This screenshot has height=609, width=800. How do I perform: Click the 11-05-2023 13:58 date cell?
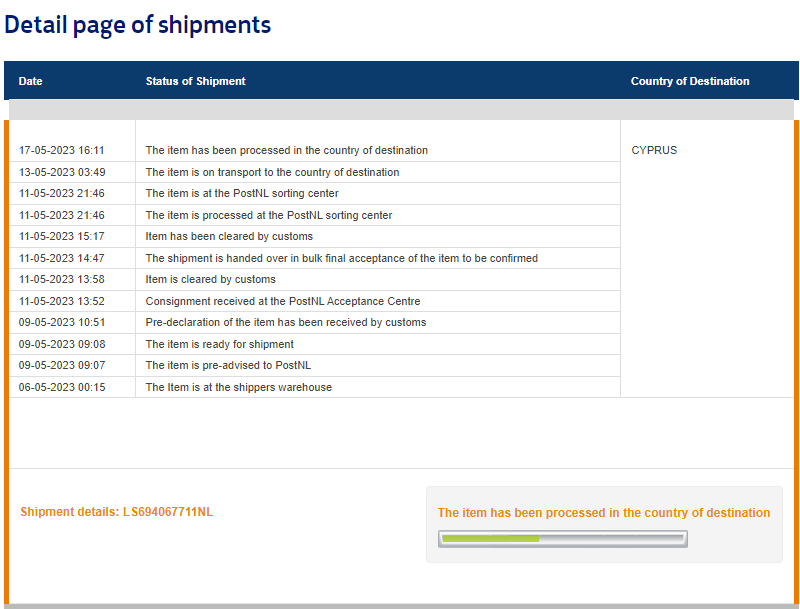click(x=62, y=280)
